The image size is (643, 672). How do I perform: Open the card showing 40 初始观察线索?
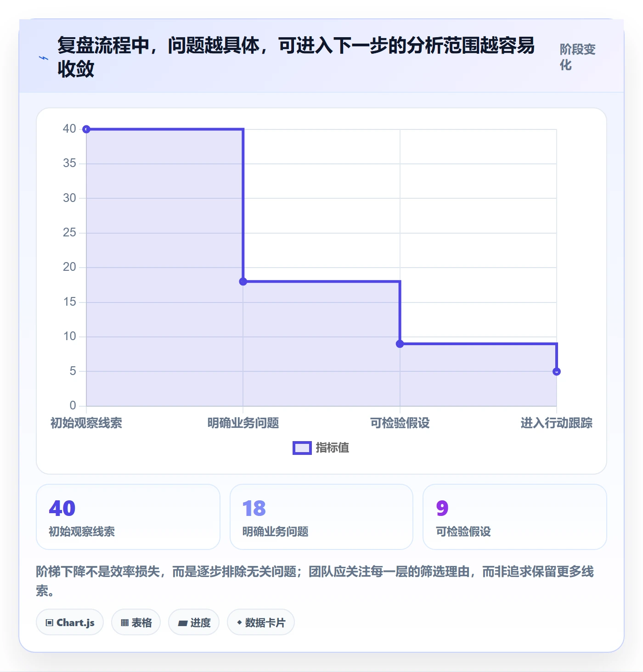(x=128, y=517)
